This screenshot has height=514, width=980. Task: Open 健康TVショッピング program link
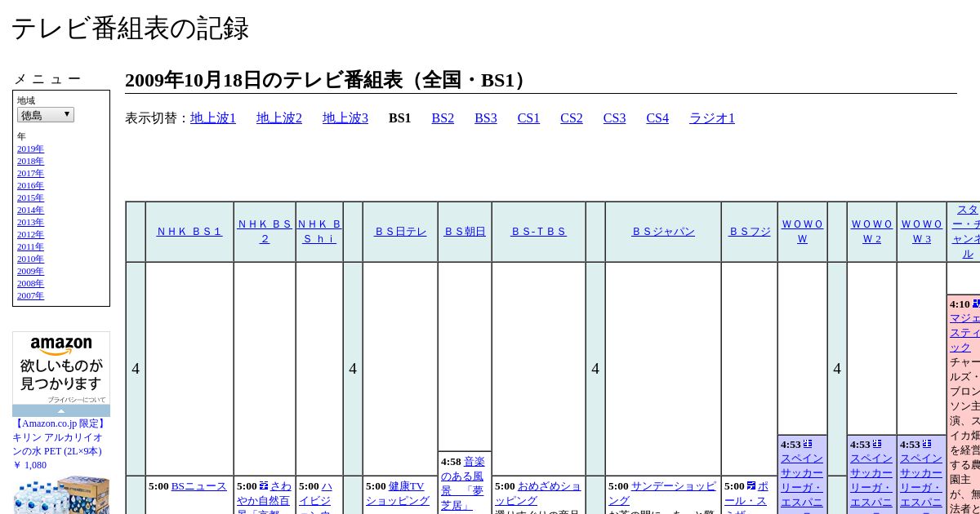pyautogui.click(x=397, y=494)
